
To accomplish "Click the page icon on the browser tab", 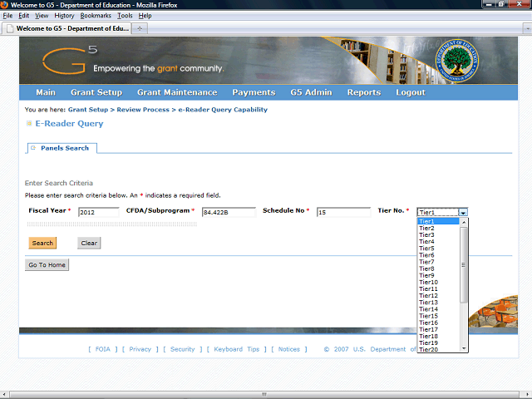I will pos(10,28).
